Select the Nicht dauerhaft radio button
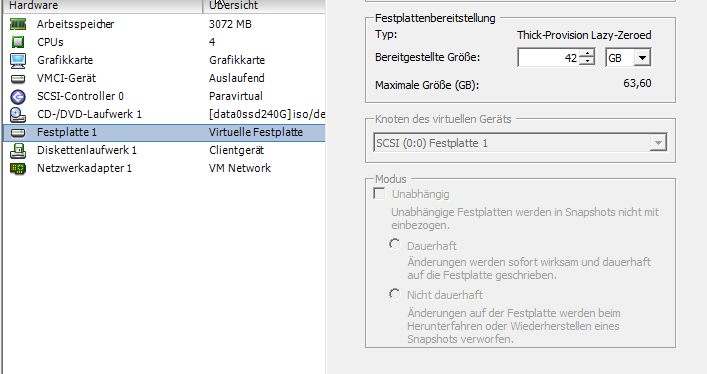This screenshot has height=374, width=707. (x=395, y=294)
